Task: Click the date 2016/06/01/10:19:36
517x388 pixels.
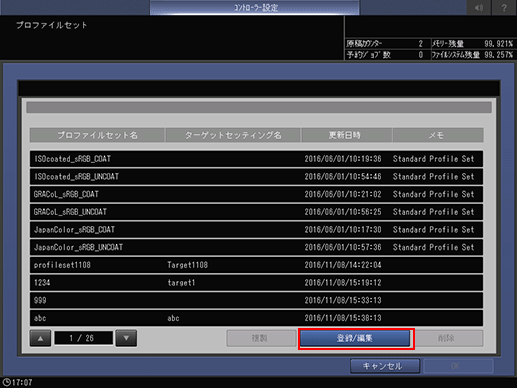Action: coord(343,159)
